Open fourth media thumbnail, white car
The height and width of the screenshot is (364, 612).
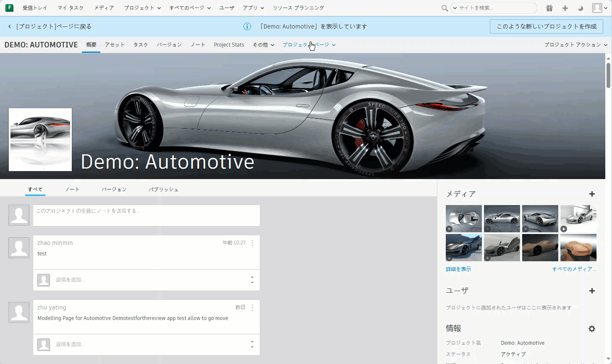pyautogui.click(x=578, y=218)
